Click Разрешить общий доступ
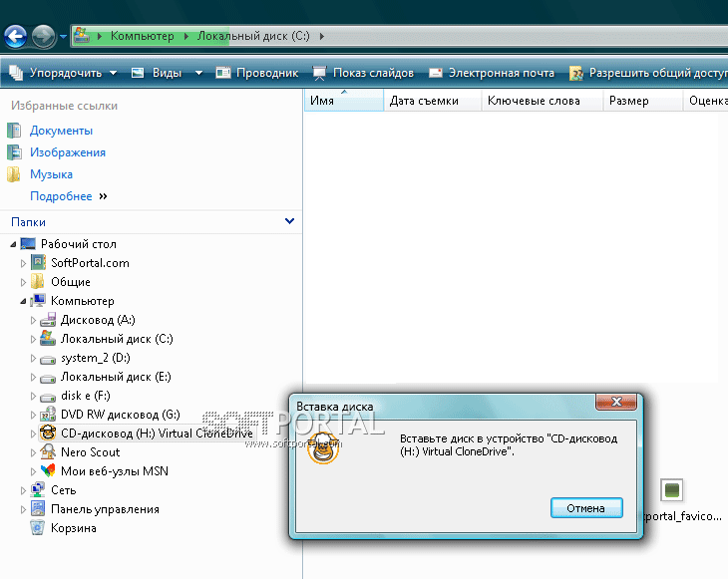The width and height of the screenshot is (728, 579). 658,73
